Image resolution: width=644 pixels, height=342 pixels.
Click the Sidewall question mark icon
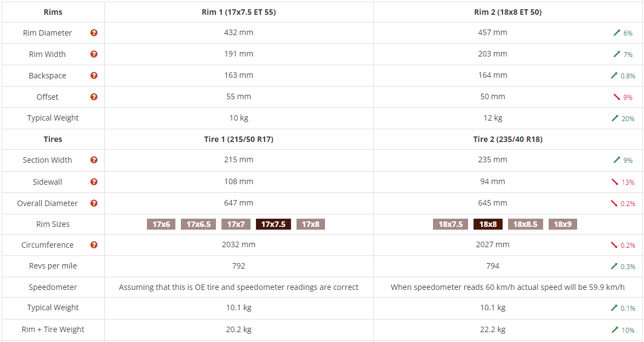point(94,182)
